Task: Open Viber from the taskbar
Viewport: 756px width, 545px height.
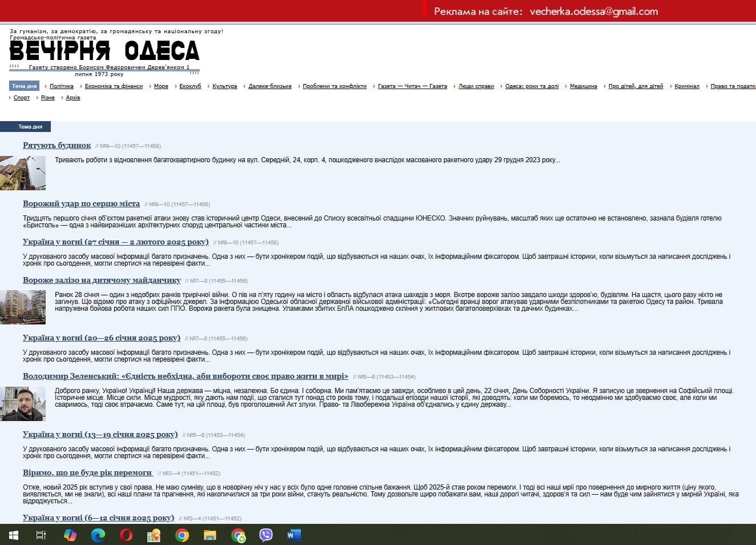Action: [x=266, y=535]
